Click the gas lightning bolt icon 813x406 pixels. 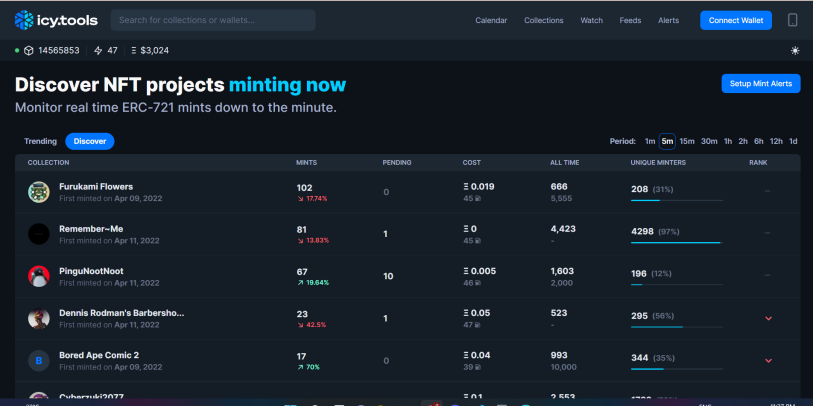[98, 51]
